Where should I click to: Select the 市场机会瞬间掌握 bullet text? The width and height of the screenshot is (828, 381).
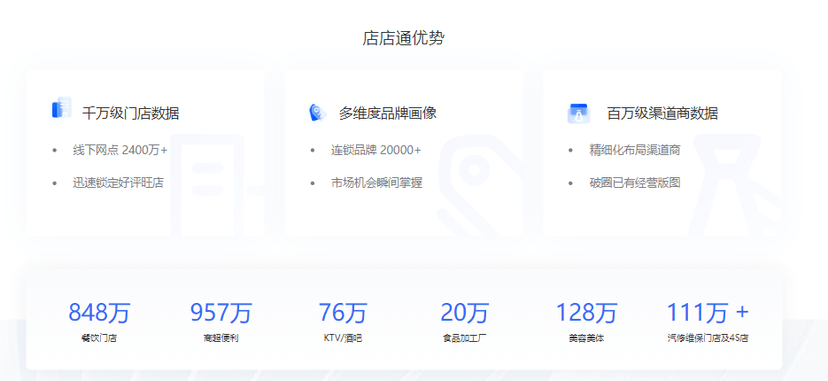[377, 183]
